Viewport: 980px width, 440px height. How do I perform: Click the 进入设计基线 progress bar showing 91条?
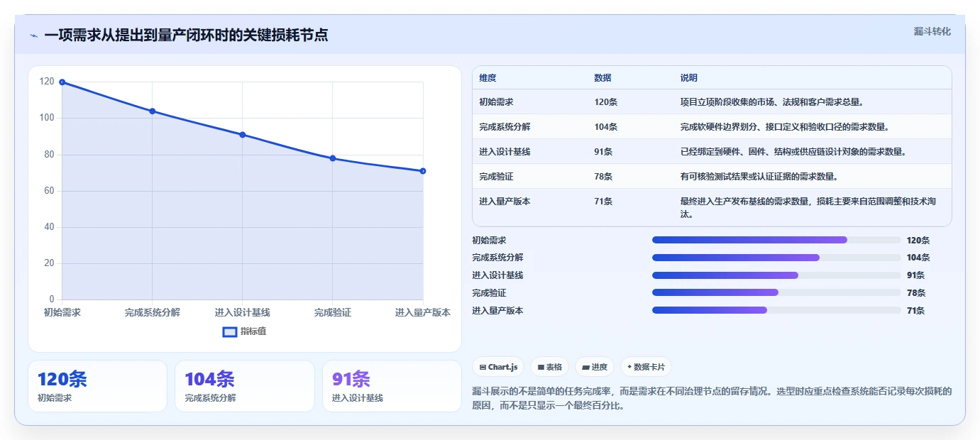776,275
